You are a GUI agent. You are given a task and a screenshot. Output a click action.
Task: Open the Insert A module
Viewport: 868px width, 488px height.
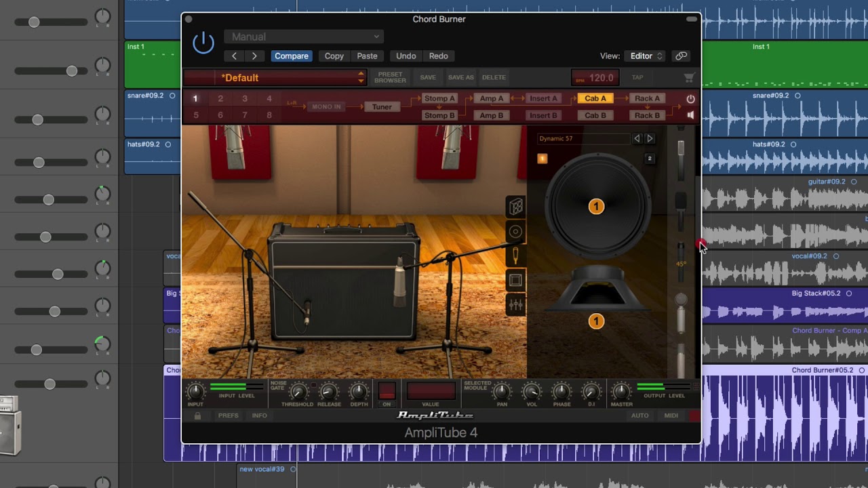click(x=543, y=99)
